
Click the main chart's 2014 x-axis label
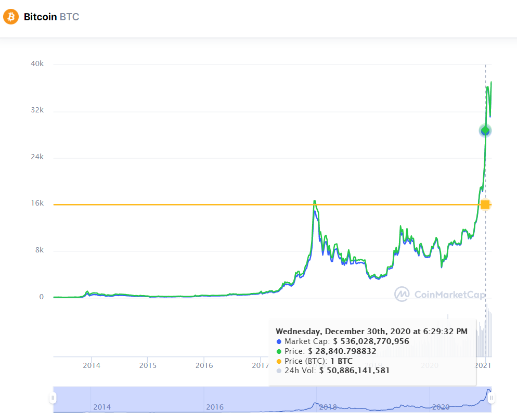(x=92, y=365)
